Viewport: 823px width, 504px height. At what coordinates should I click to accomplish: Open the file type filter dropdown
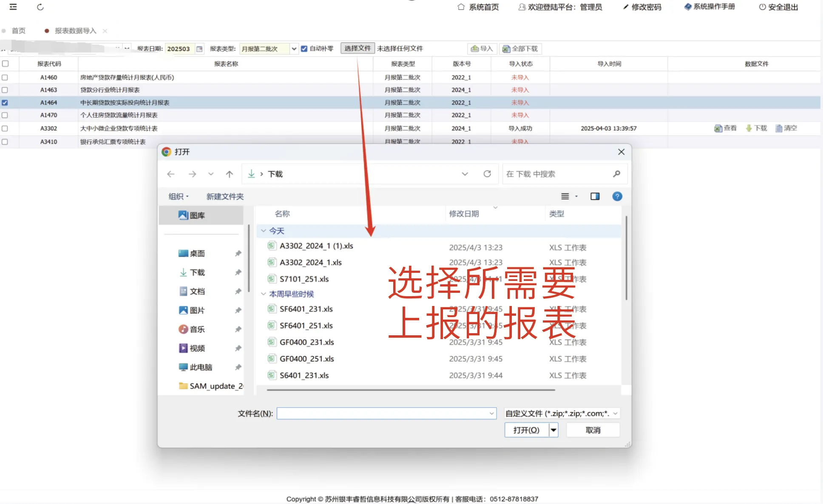tap(562, 413)
